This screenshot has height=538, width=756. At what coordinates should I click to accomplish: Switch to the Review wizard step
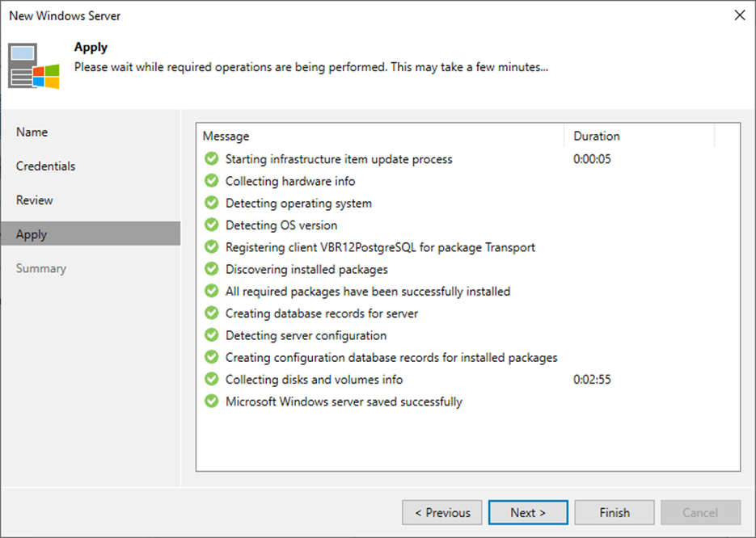click(x=35, y=200)
